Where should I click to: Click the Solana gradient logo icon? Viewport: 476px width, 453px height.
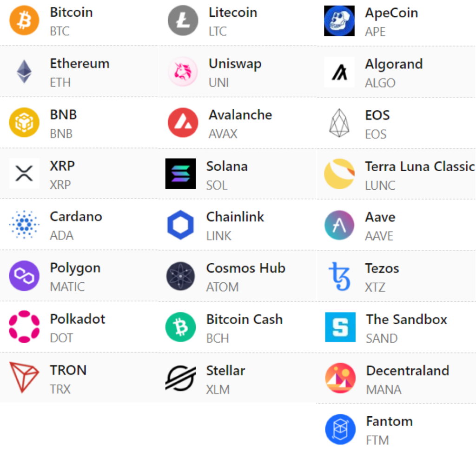pyautogui.click(x=180, y=174)
